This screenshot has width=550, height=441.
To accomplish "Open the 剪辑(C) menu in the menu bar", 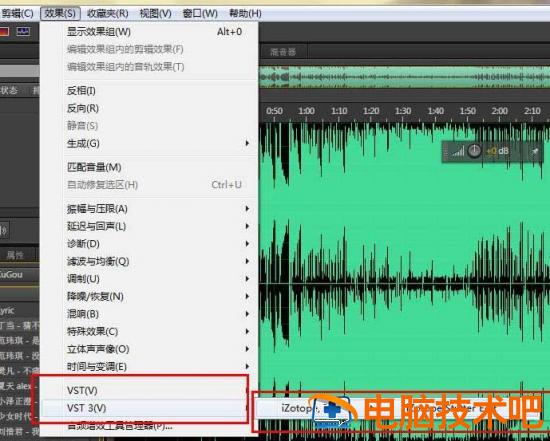I will (x=17, y=14).
